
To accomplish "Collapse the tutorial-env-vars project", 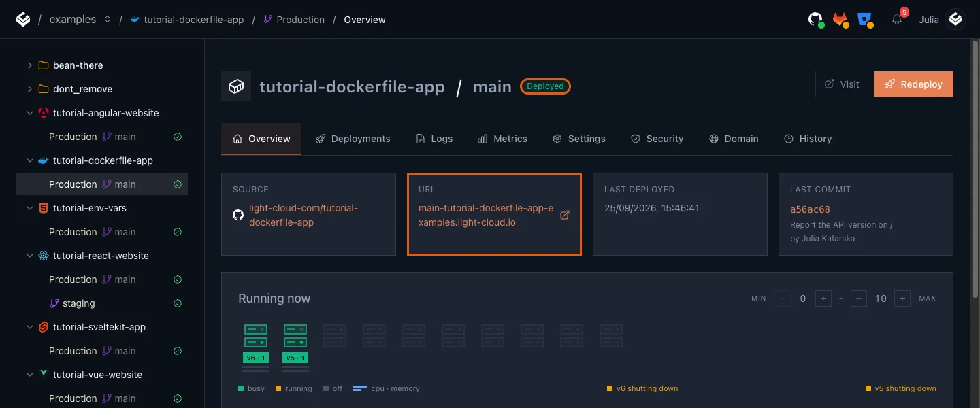I will tap(29, 208).
